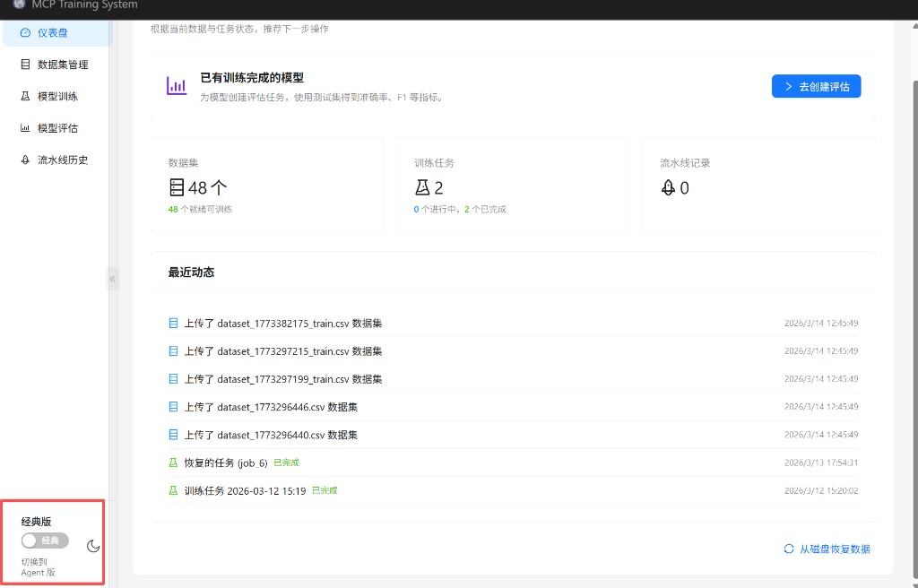918x588 pixels.
Task: Click the text 上传了 dataset_1773296446.csv 数据集
Action: coord(271,406)
